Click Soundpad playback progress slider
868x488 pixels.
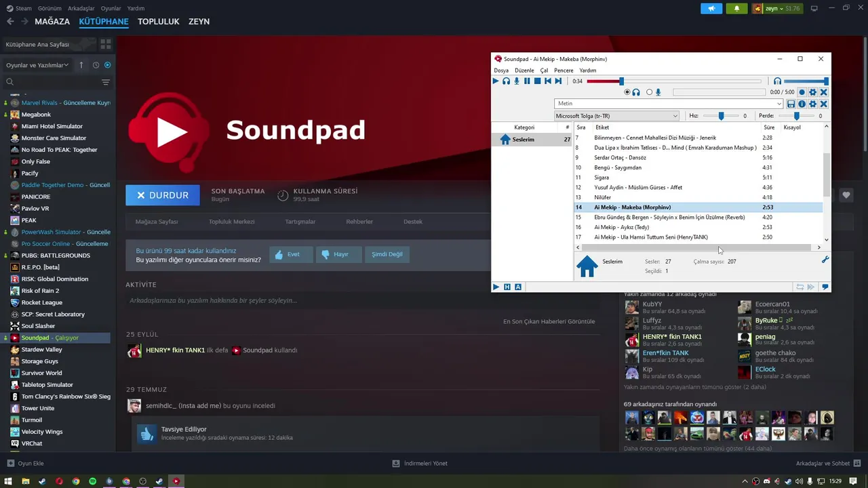tap(674, 81)
